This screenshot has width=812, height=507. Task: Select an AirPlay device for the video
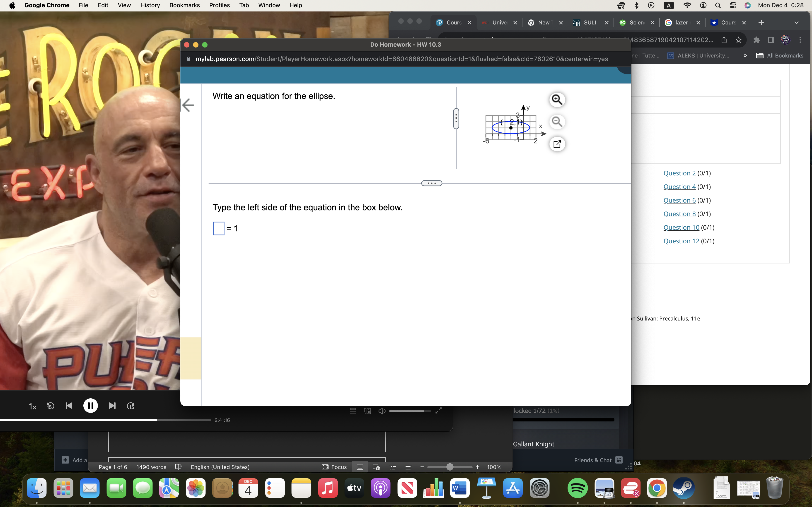coord(367,411)
